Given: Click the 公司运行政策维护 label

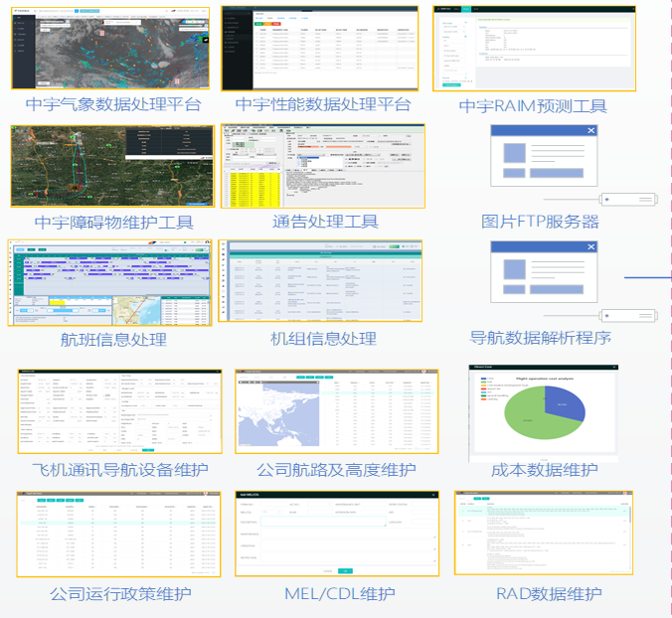Looking at the screenshot, I should pyautogui.click(x=120, y=594).
